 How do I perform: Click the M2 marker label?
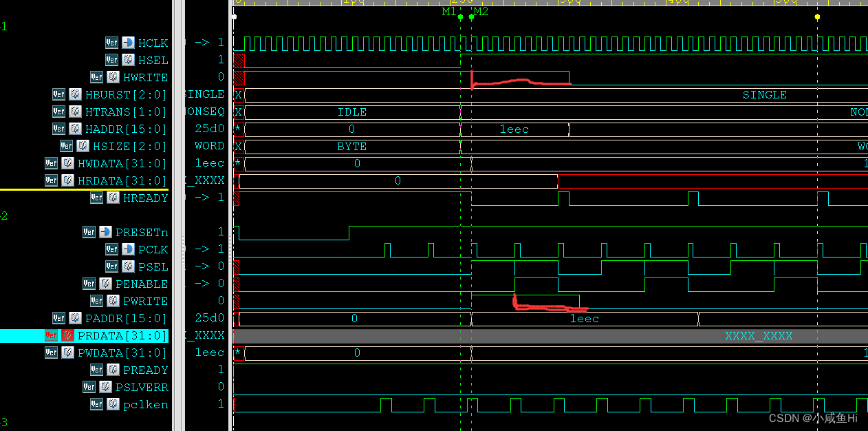point(480,11)
